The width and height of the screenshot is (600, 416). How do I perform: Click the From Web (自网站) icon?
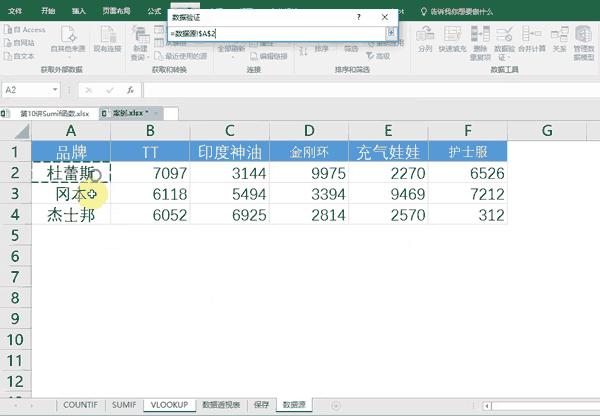20,43
